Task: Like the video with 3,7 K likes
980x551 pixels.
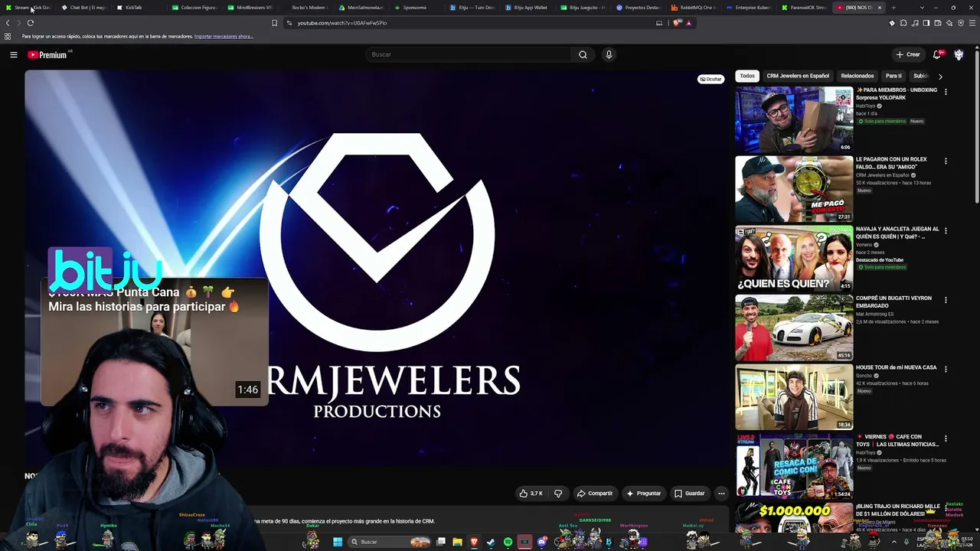Action: click(531, 494)
